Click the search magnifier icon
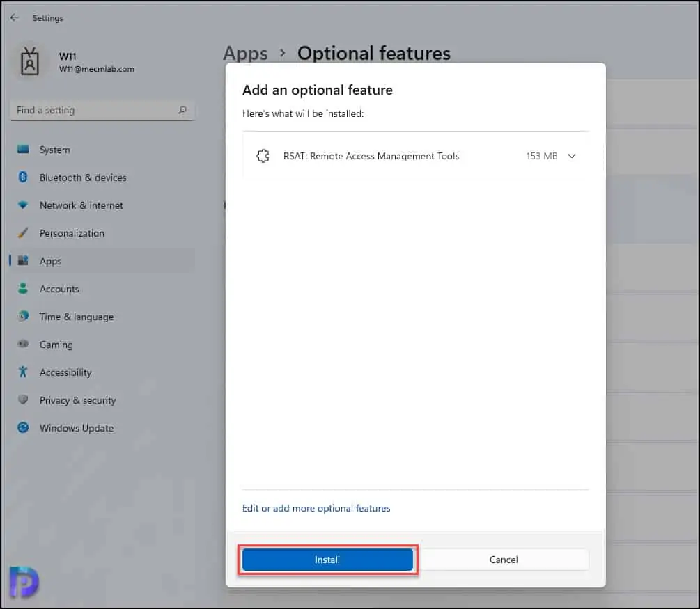The height and width of the screenshot is (609, 700). tap(182, 110)
